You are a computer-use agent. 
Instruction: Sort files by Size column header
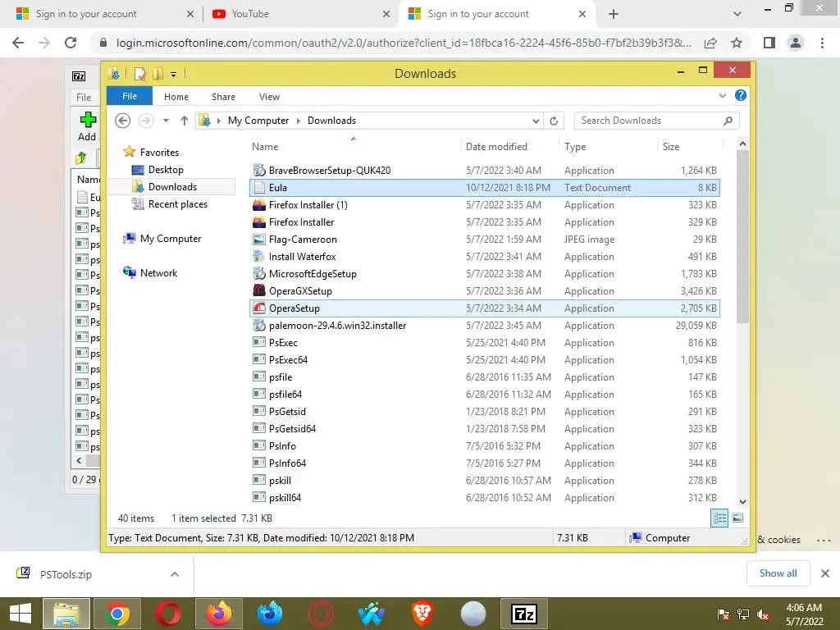[690, 146]
